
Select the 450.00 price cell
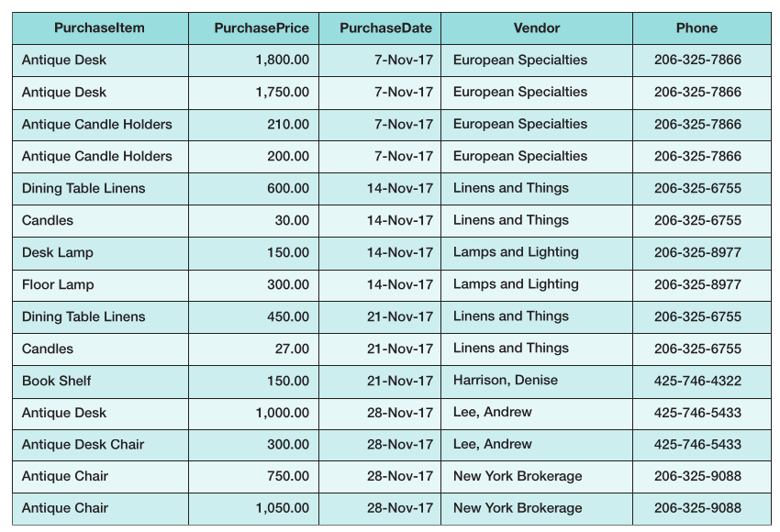(x=288, y=316)
